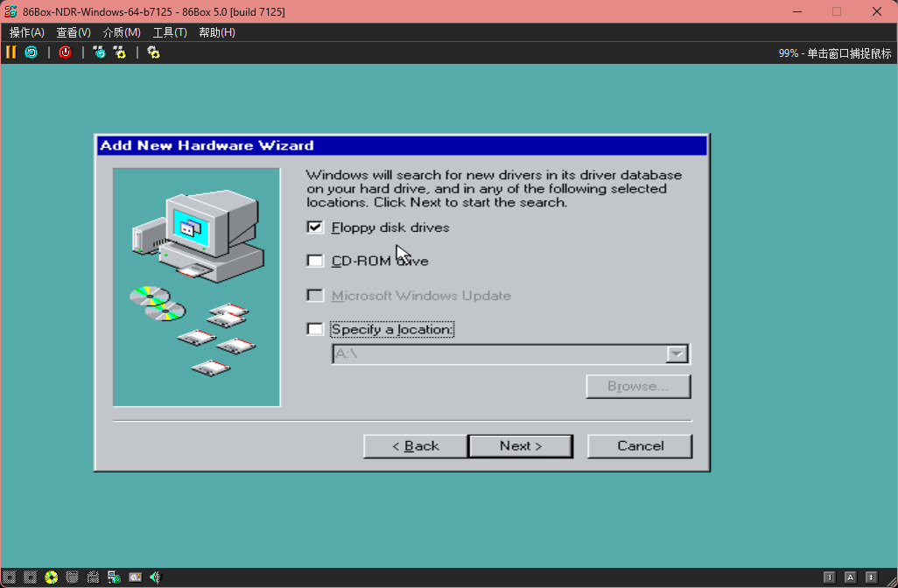Send Ctrl+Alt+Esc using the yellow keys icon
This screenshot has width=898, height=588.
point(120,52)
